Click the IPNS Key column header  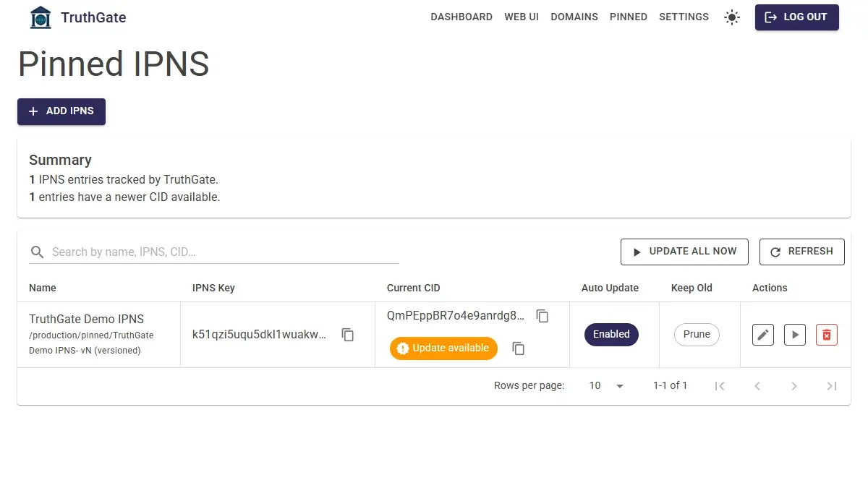(213, 288)
